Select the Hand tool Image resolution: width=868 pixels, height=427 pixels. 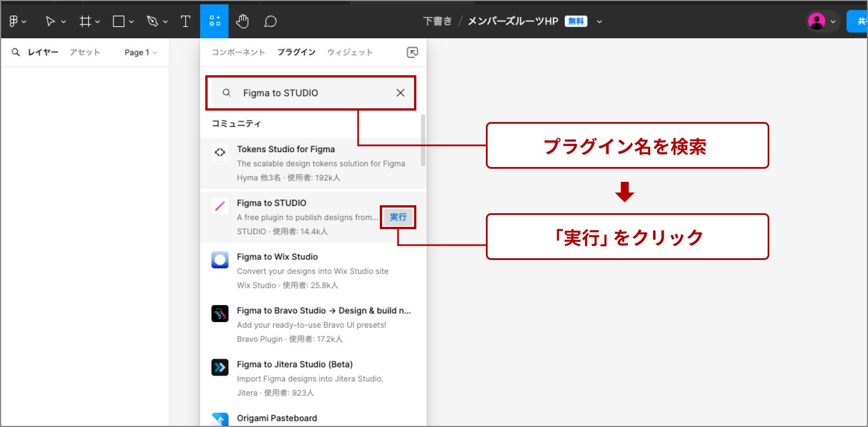[x=243, y=22]
